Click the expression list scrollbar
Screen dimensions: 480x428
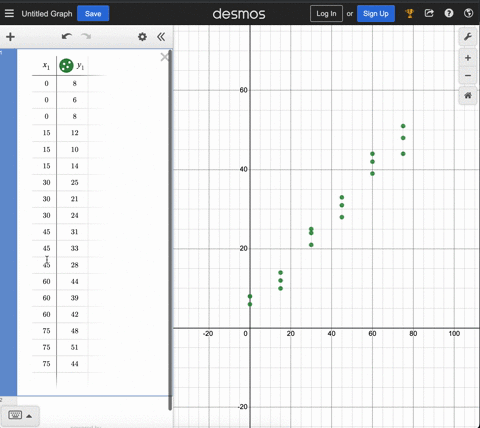(170, 230)
